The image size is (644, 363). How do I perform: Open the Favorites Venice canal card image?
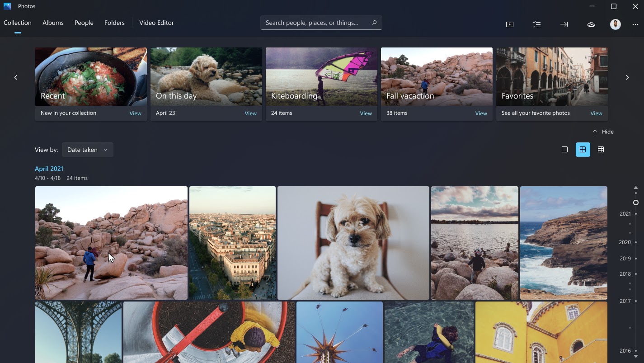coord(552,77)
